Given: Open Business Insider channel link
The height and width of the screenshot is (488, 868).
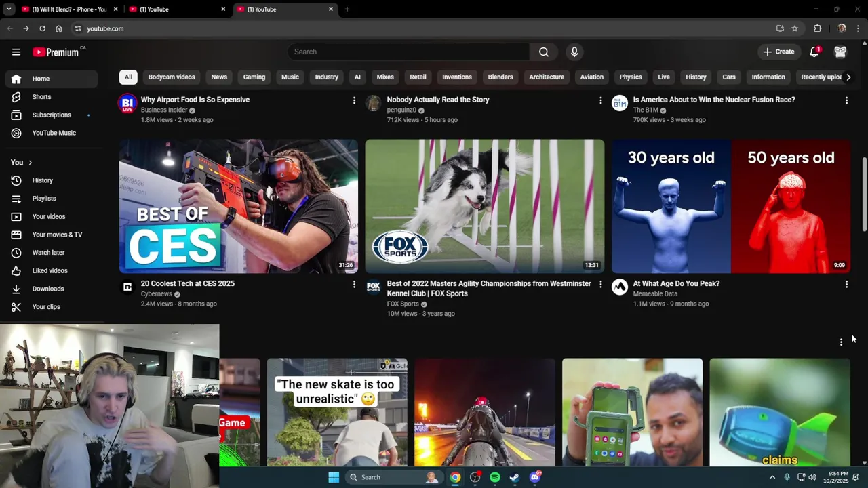Looking at the screenshot, I should (x=164, y=110).
